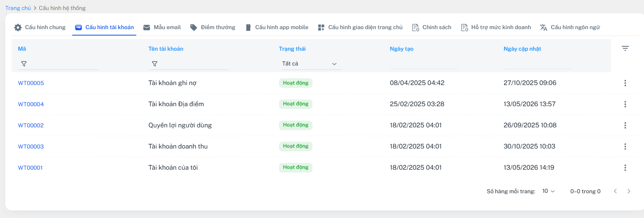Image resolution: width=644 pixels, height=218 pixels.
Task: Click the '0–0 trong 0' pagination text
Action: point(585,191)
